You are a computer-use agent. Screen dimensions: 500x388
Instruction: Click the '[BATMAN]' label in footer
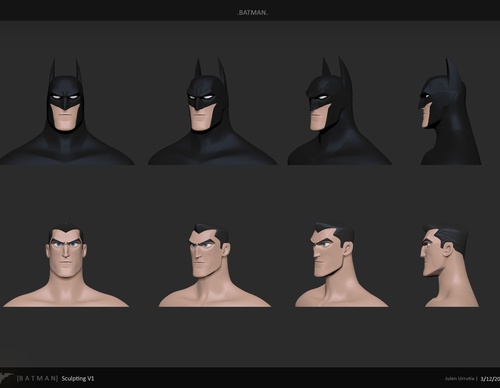tap(37, 378)
